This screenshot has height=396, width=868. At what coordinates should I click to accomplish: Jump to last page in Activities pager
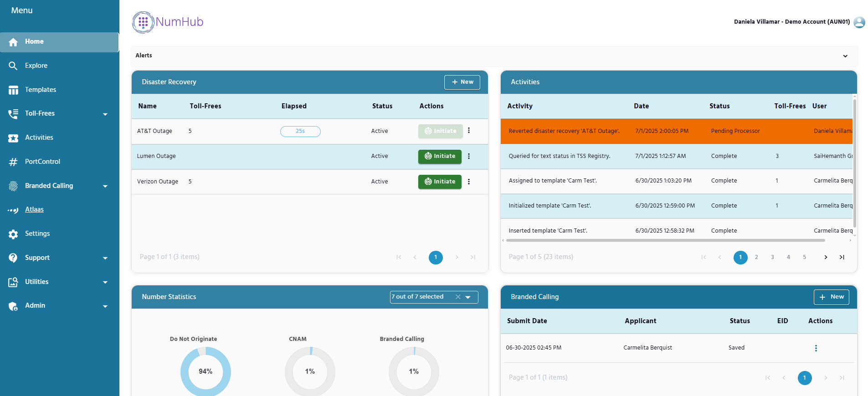pyautogui.click(x=842, y=257)
